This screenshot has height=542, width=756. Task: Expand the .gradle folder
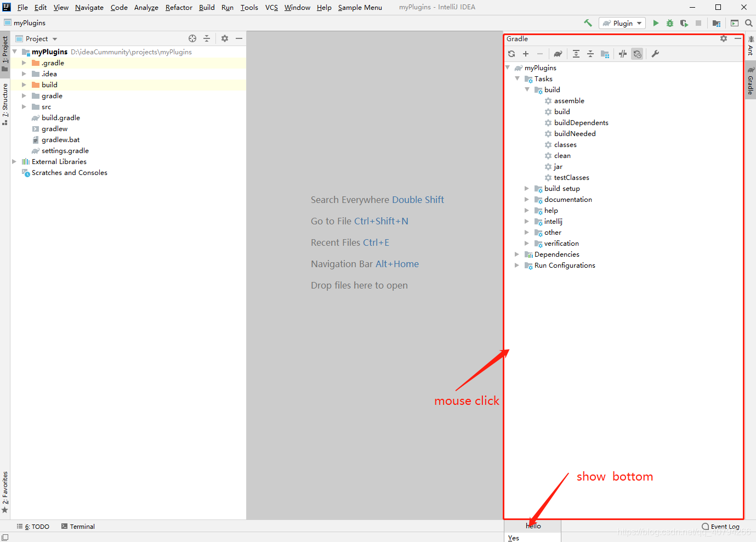[x=24, y=63]
